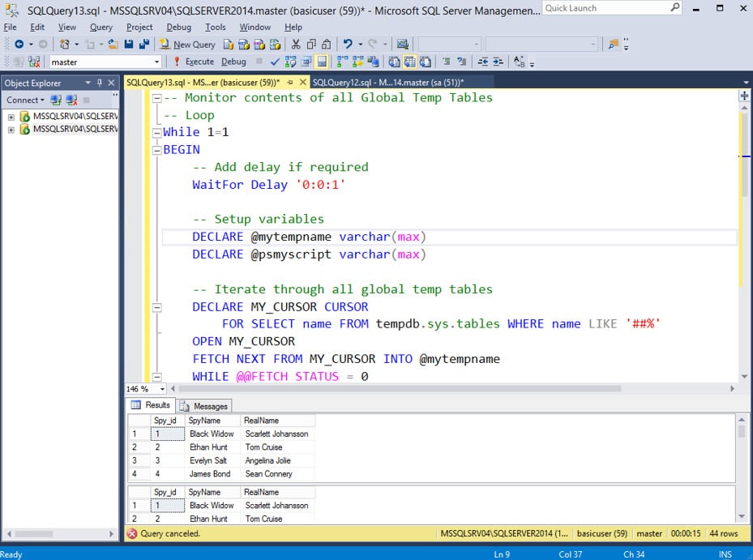Open the File menu
Image resolution: width=753 pixels, height=560 pixels.
tap(10, 28)
